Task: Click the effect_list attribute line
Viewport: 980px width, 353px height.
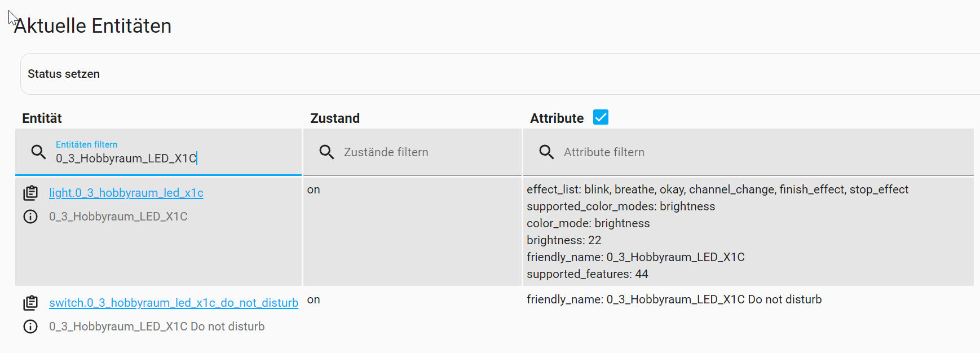Action: [x=717, y=189]
